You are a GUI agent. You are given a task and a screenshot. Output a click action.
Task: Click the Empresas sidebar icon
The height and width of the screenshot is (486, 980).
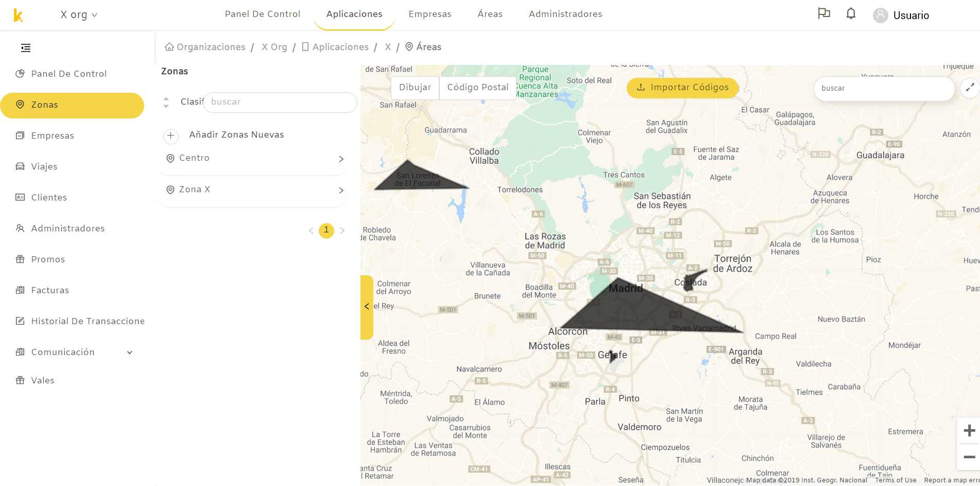click(20, 136)
